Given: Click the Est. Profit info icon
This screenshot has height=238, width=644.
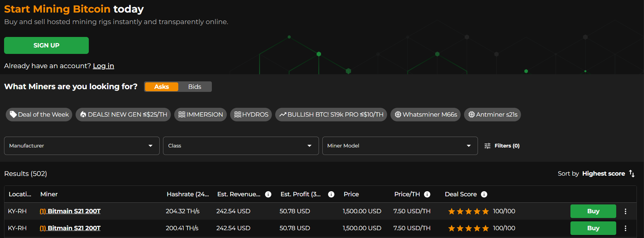Looking at the screenshot, I should coord(331,194).
